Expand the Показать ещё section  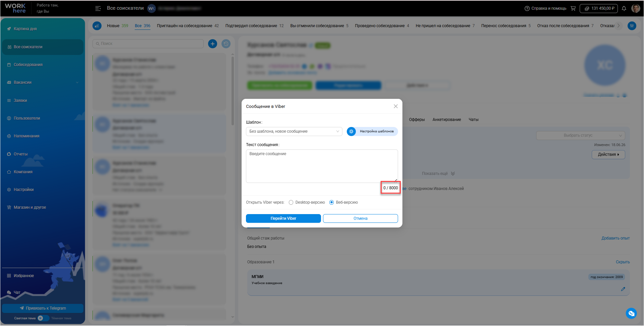[438, 174]
